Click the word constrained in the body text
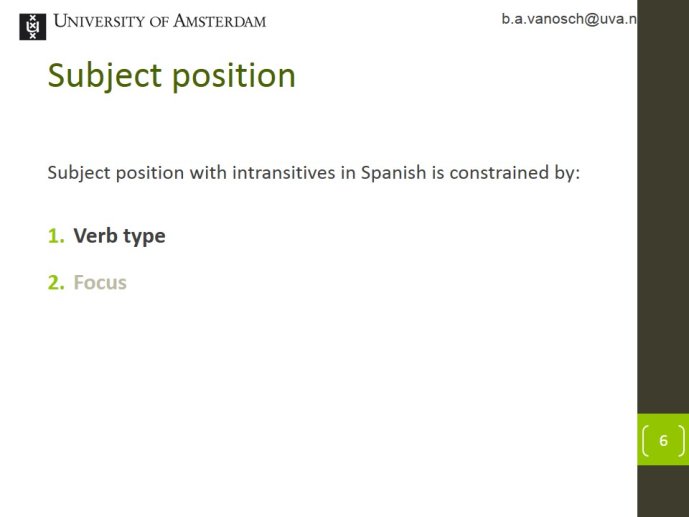Screen dimensions: 689x517 [499, 172]
